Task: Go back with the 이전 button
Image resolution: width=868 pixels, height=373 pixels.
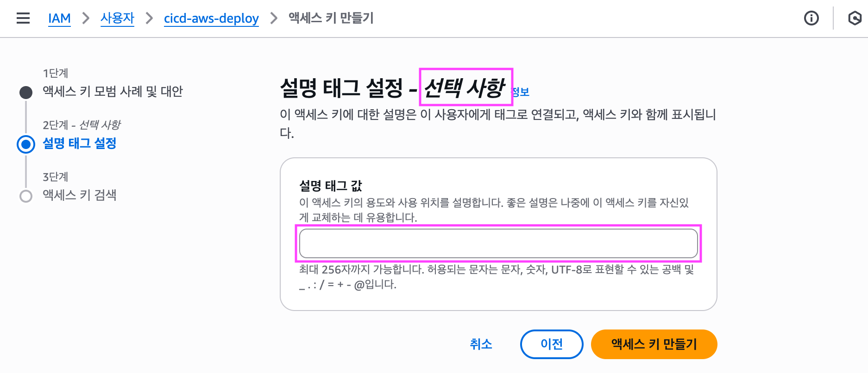Action: tap(551, 344)
